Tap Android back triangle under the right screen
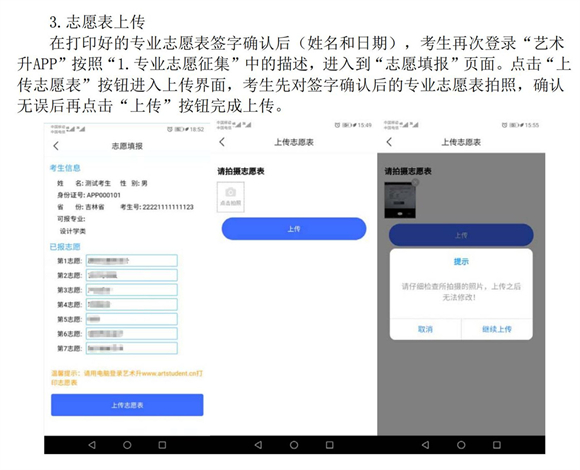Viewport: 580px width, 470px height. [x=425, y=445]
